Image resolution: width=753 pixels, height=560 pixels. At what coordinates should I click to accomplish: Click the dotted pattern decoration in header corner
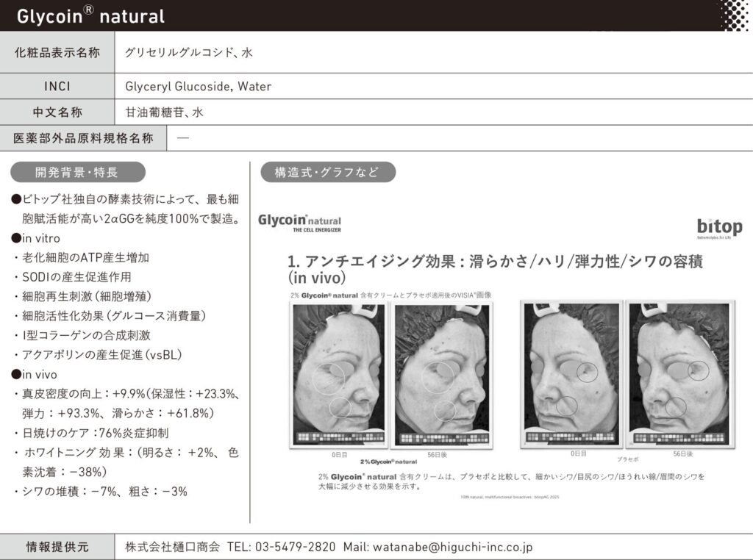click(732, 15)
